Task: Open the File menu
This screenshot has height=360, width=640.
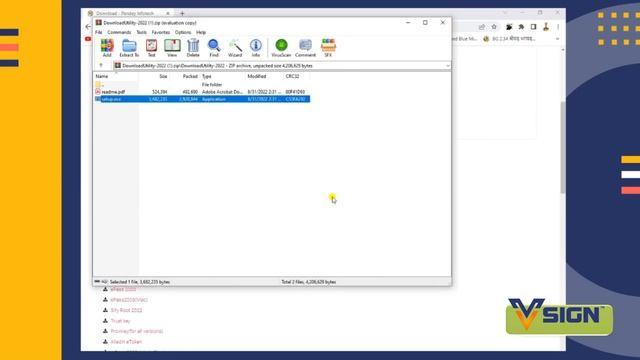Action: tap(99, 32)
